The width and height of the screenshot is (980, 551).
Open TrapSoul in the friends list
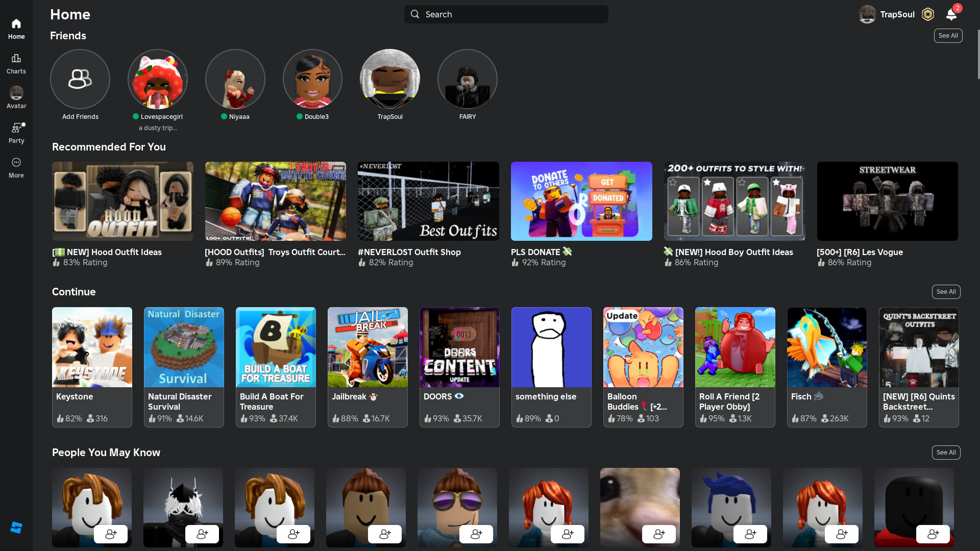[x=390, y=79]
